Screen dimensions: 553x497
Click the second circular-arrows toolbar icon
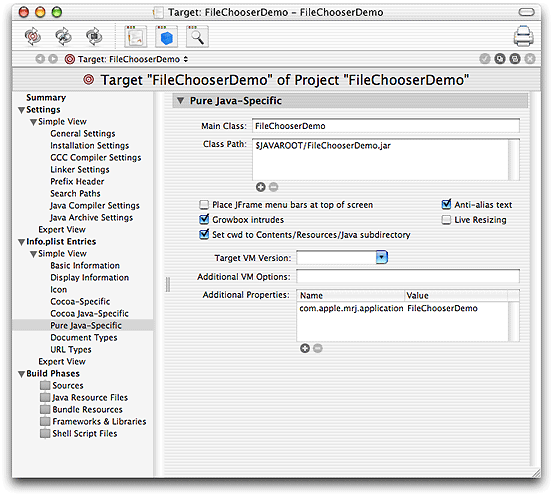tap(63, 36)
